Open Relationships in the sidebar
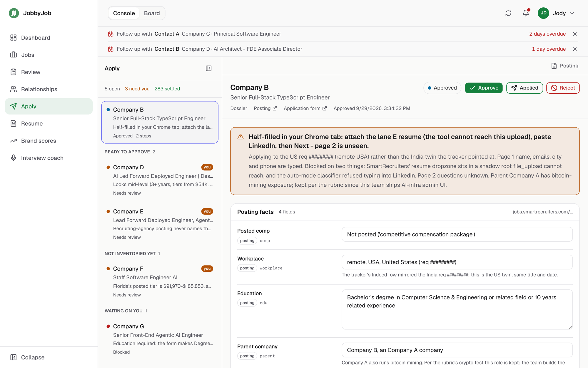The height and width of the screenshot is (368, 588). click(x=49, y=89)
